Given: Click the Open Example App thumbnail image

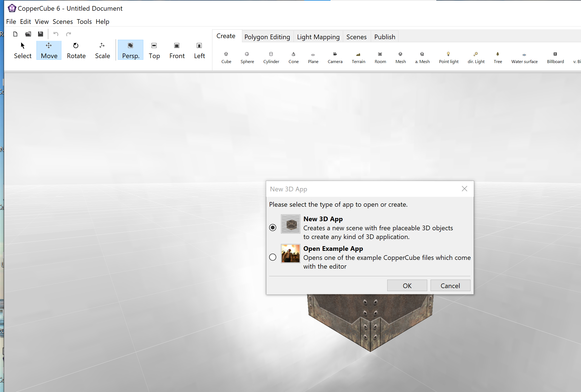Looking at the screenshot, I should (290, 254).
